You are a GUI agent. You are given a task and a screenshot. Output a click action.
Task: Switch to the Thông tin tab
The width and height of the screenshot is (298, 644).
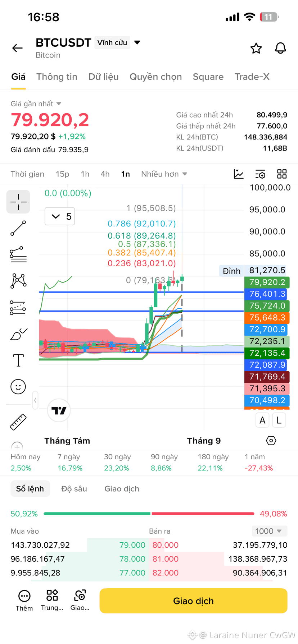tap(57, 77)
